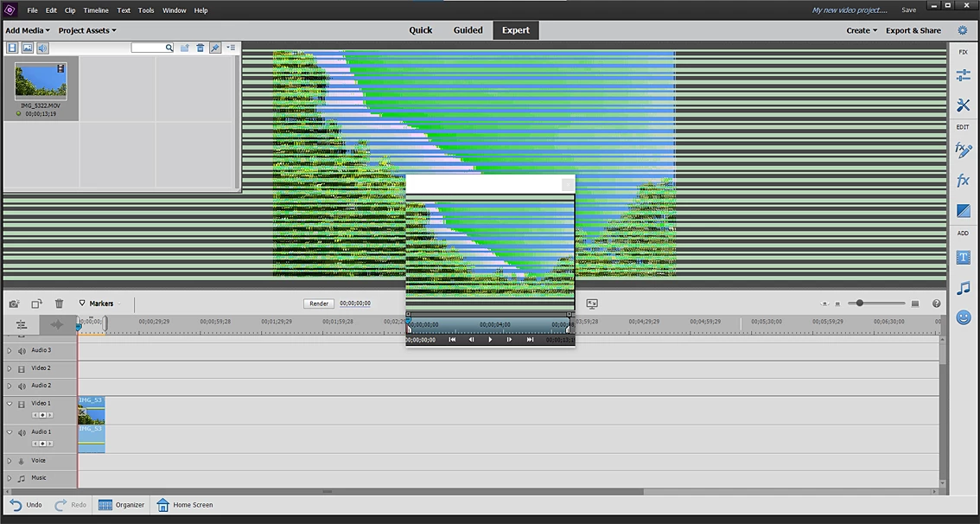Click the zoom in timeline icon

[x=915, y=304]
